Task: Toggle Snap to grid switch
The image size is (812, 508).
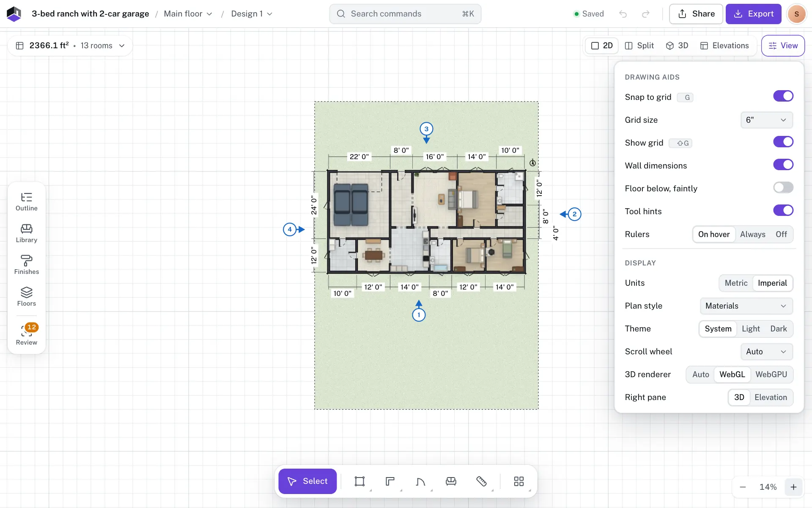Action: 783,96
